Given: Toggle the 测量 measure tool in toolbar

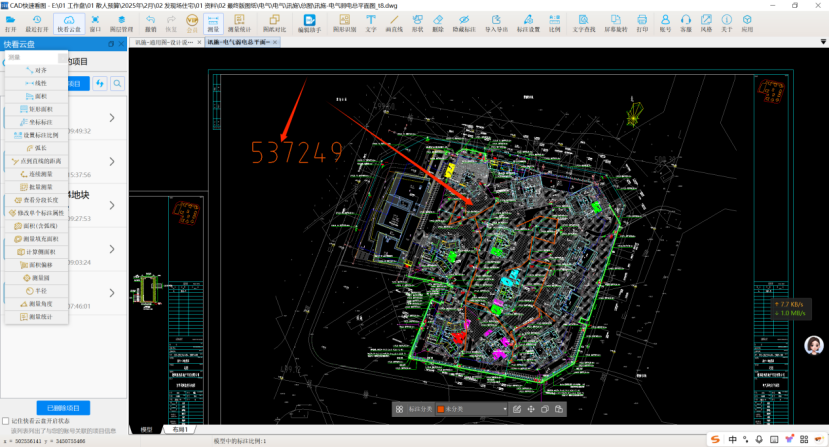Looking at the screenshot, I should tap(213, 22).
